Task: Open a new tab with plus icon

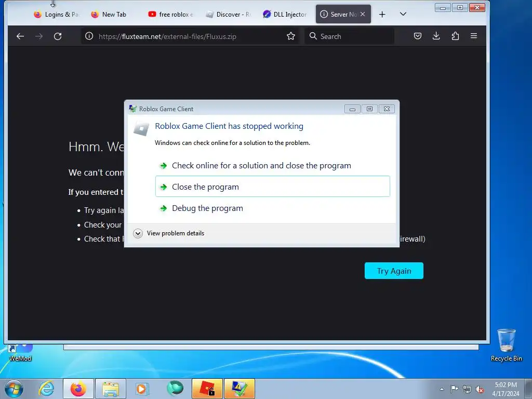Action: [382, 14]
